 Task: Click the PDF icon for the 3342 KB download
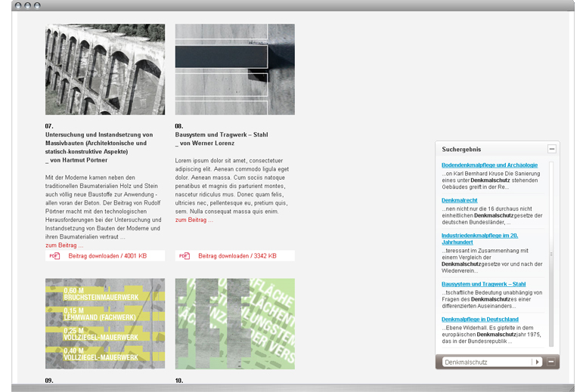click(x=184, y=256)
